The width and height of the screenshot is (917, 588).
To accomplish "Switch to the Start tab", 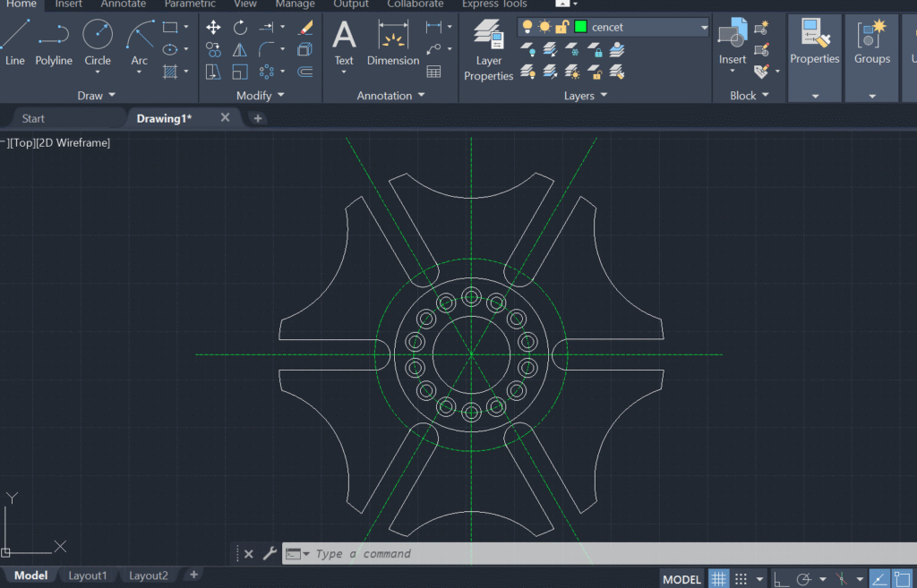I will [33, 119].
